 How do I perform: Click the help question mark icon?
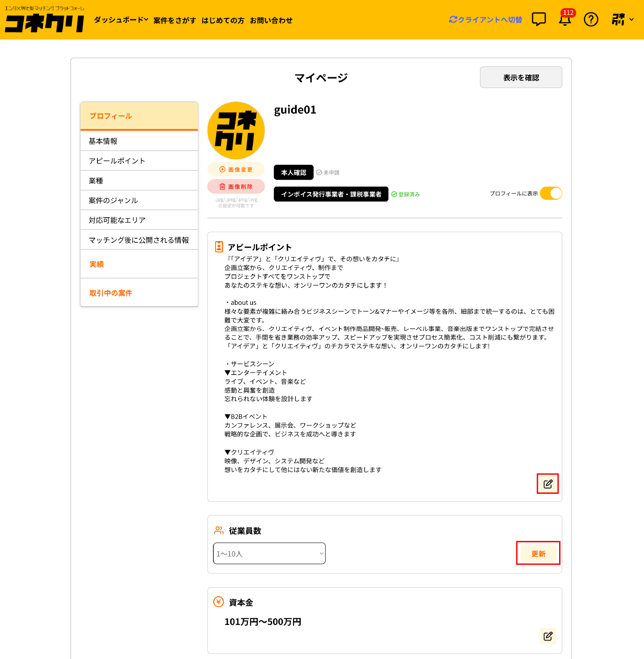[591, 20]
